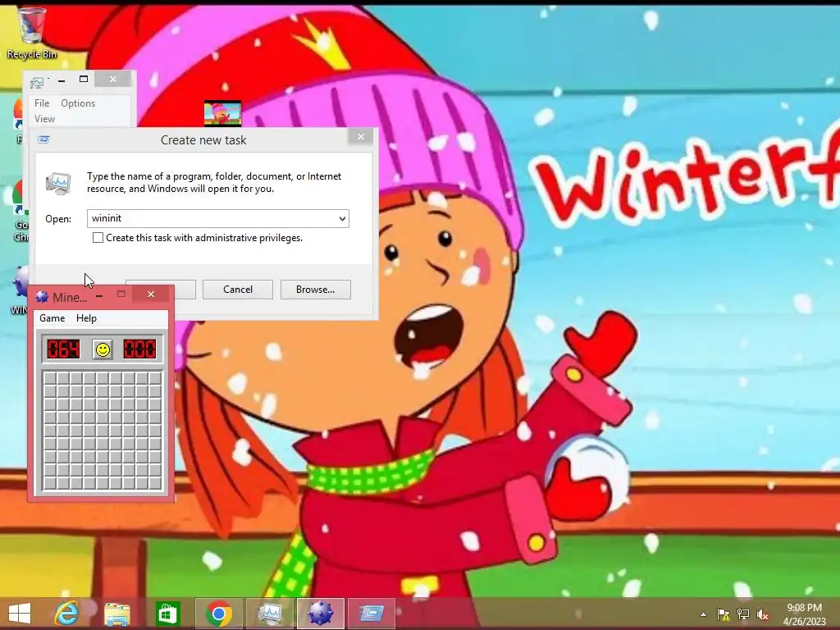840x630 pixels.
Task: Open the Action Center flag icon
Action: click(724, 614)
